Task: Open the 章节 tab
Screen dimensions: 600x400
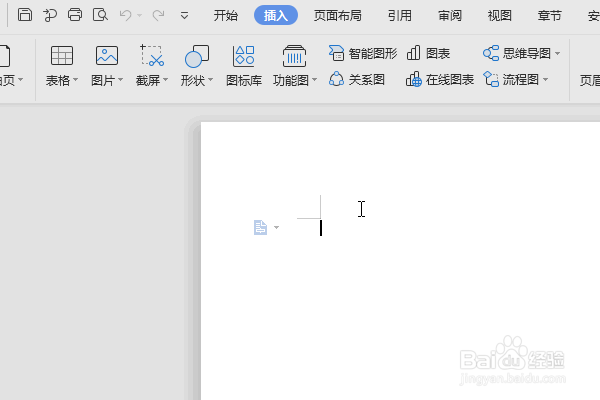Action: tap(549, 15)
